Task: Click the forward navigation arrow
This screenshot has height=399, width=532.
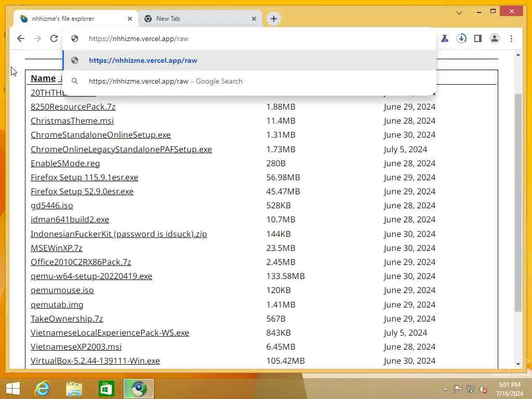Action: point(37,38)
